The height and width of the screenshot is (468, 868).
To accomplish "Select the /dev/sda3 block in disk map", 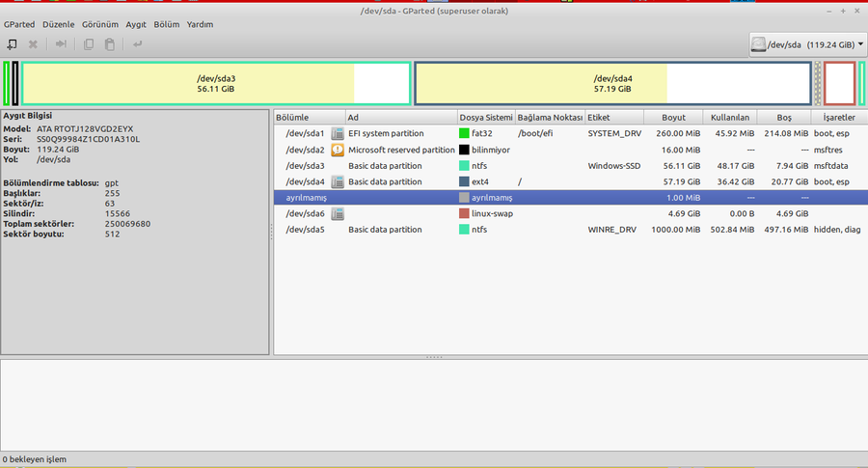I will click(216, 84).
